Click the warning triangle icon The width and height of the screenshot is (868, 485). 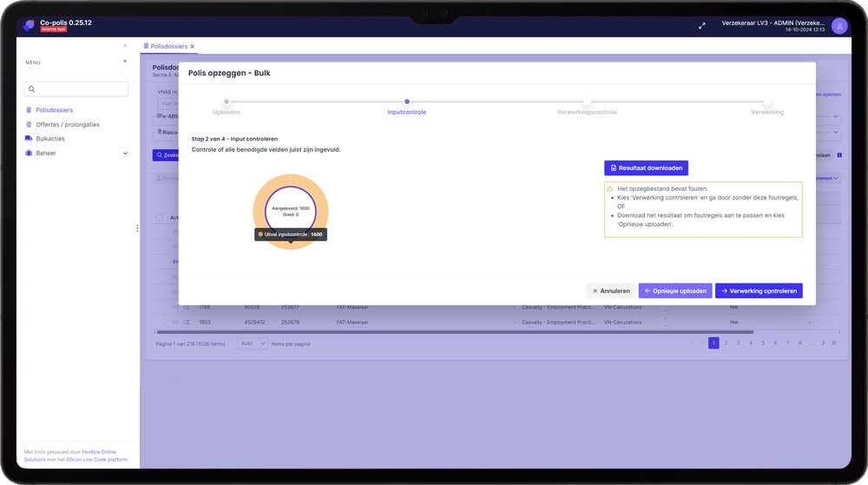coord(610,188)
